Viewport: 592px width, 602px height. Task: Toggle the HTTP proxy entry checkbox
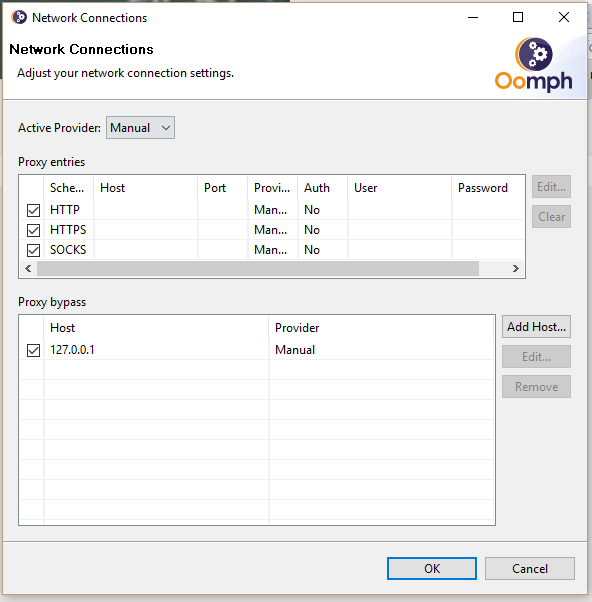33,210
